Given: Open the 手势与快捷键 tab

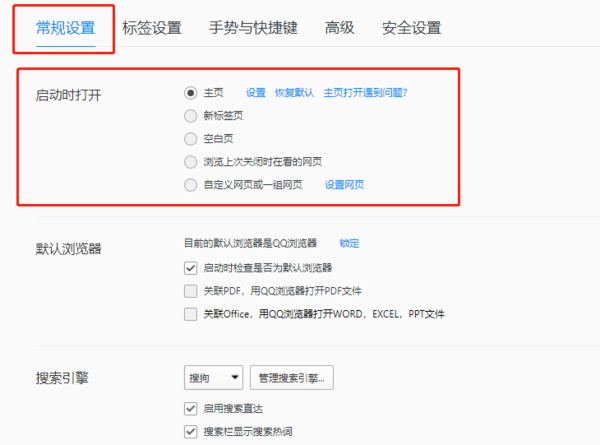Looking at the screenshot, I should (253, 28).
